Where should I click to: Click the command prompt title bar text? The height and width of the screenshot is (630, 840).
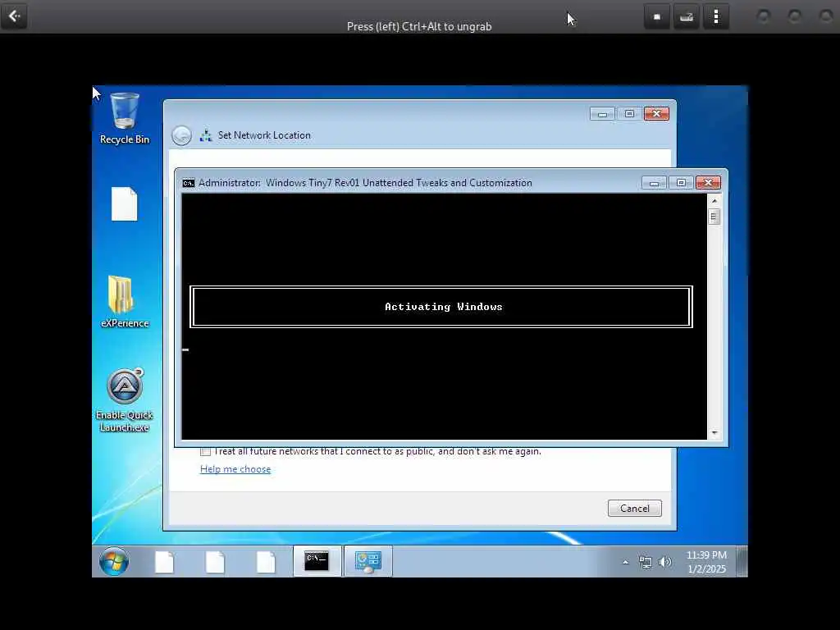(365, 183)
